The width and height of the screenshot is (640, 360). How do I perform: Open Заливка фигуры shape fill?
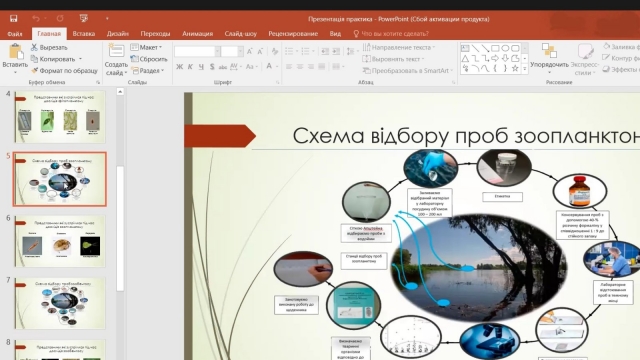tap(622, 47)
